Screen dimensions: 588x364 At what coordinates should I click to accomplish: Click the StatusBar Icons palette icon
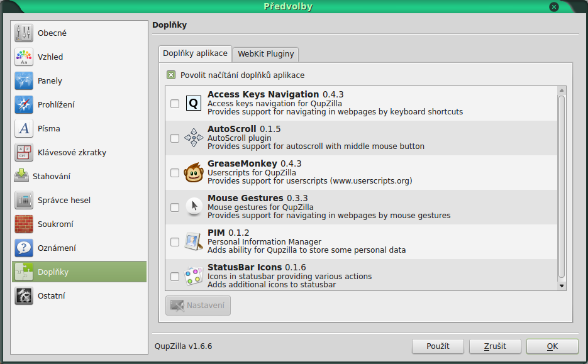point(194,276)
